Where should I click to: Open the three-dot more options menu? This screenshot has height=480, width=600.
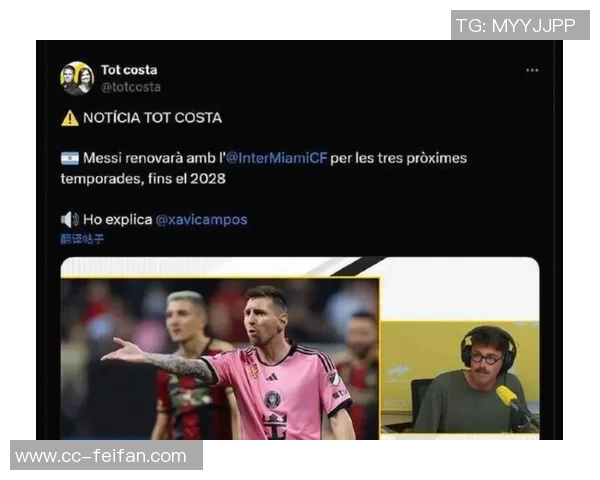pos(532,70)
